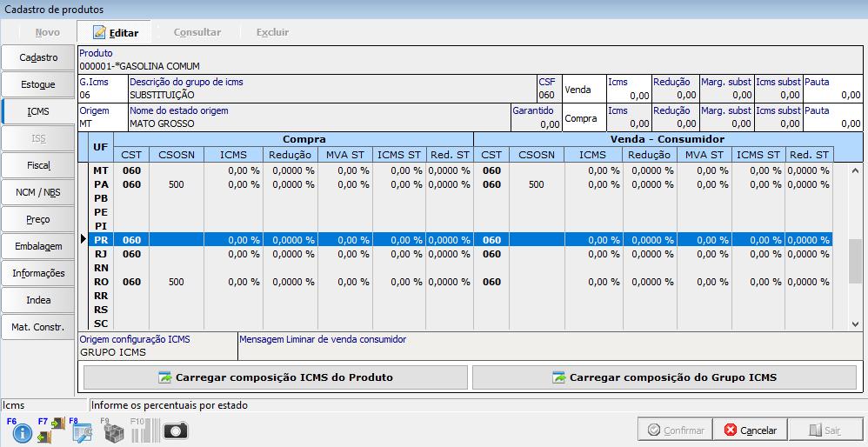
Task: Open the Embalagem side tab
Action: point(38,246)
